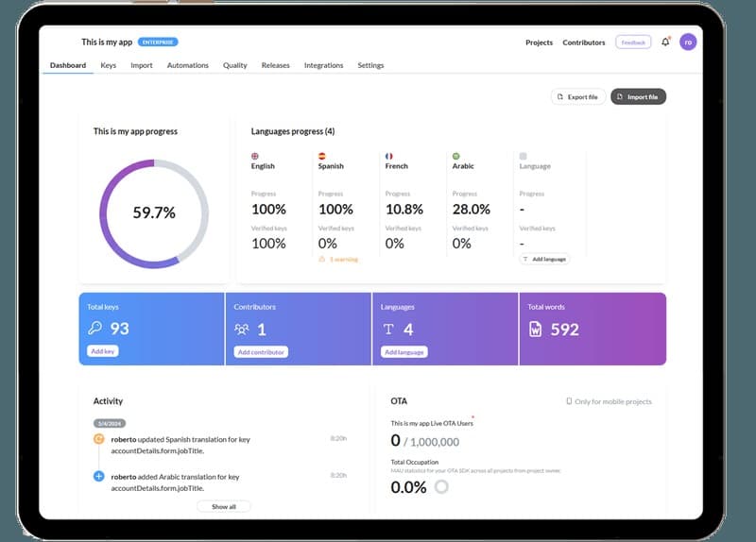This screenshot has height=542, width=756.
Task: Click the Contributors people icon
Action: click(242, 329)
